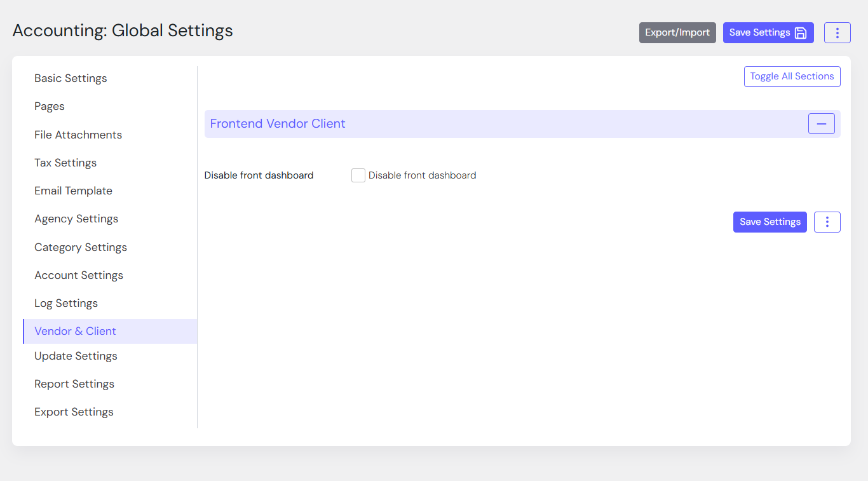Image resolution: width=868 pixels, height=481 pixels.
Task: Open the Basic Settings tab
Action: coord(71,78)
